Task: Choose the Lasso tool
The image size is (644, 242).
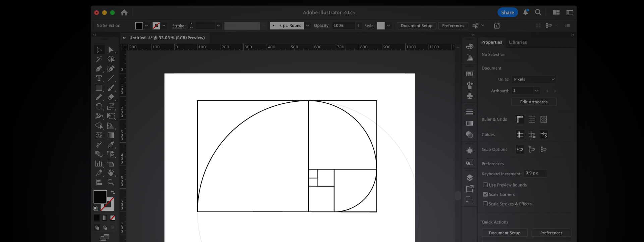Action: (111, 59)
